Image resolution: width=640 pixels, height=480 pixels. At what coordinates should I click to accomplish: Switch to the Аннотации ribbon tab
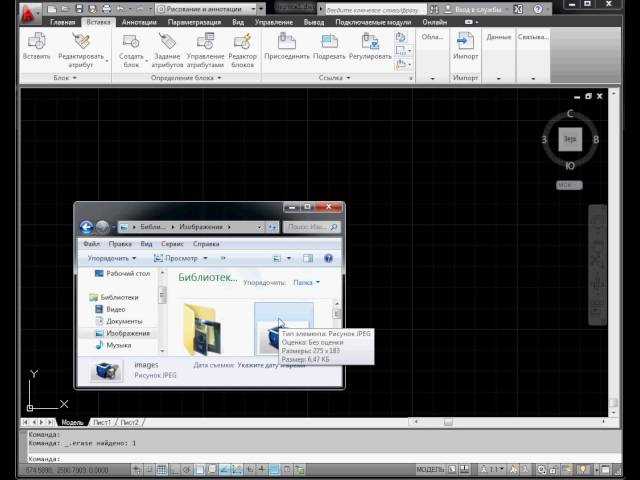139,21
